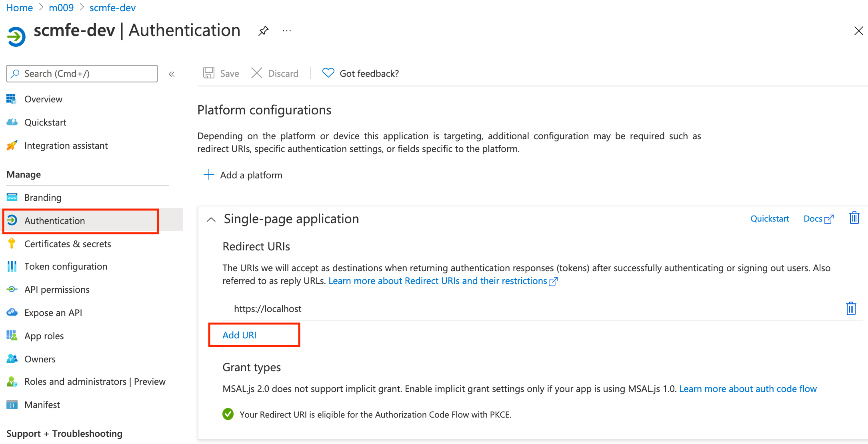This screenshot has width=868, height=444.
Task: Click the Add a platform plus icon
Action: 209,175
